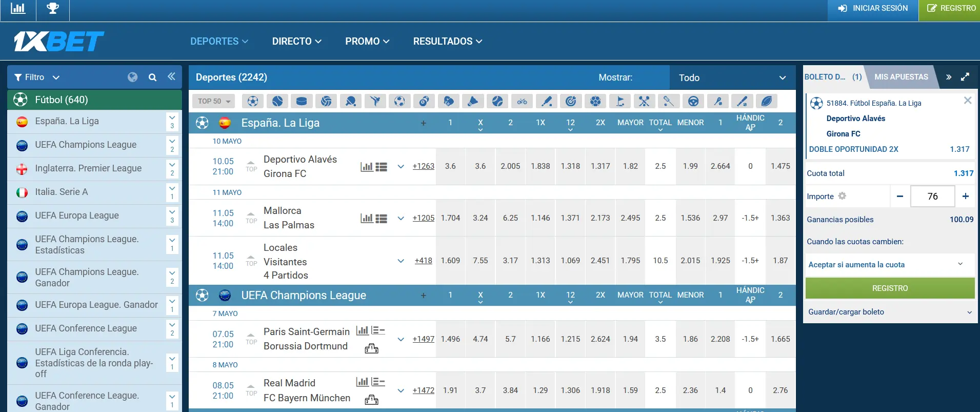Open the Mostrar Todo dropdown
Image resolution: width=980 pixels, height=412 pixels.
coord(733,77)
